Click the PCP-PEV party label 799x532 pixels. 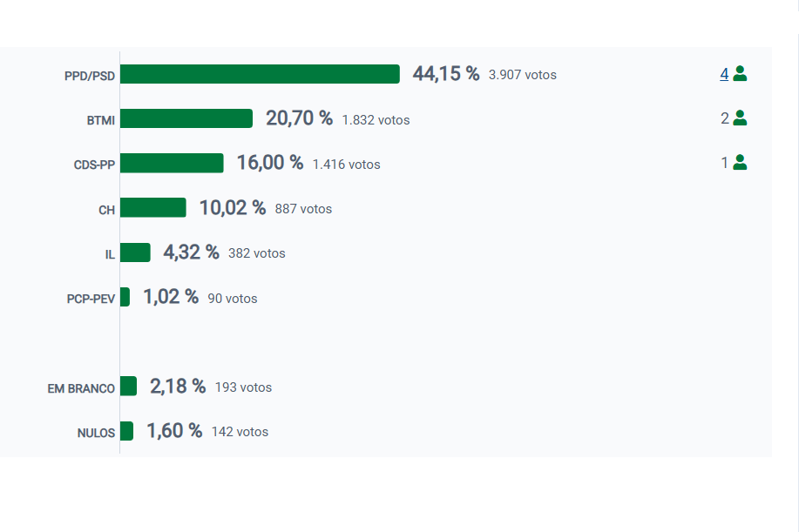click(91, 298)
